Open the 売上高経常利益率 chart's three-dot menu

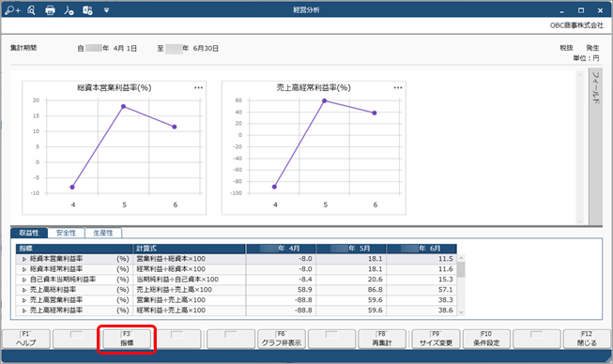[398, 87]
